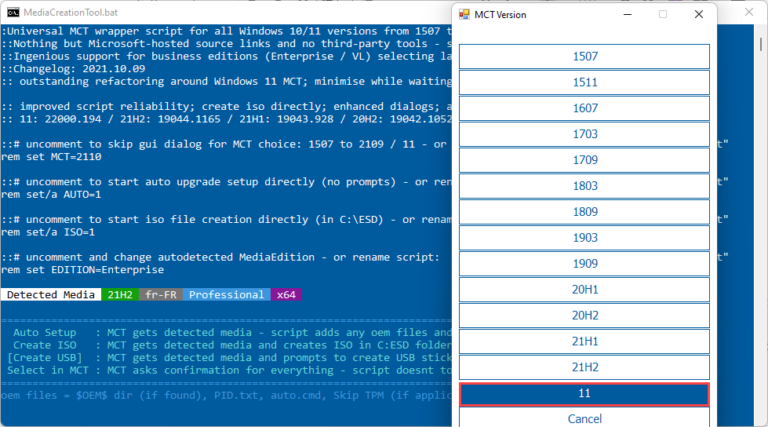This screenshot has width=768, height=427.
Task: Choose the 1909 version button
Action: (585, 264)
